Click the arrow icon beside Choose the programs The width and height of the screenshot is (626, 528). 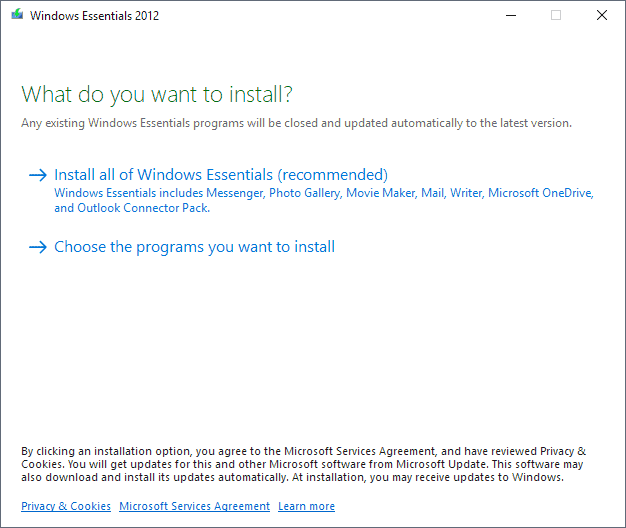coord(38,247)
